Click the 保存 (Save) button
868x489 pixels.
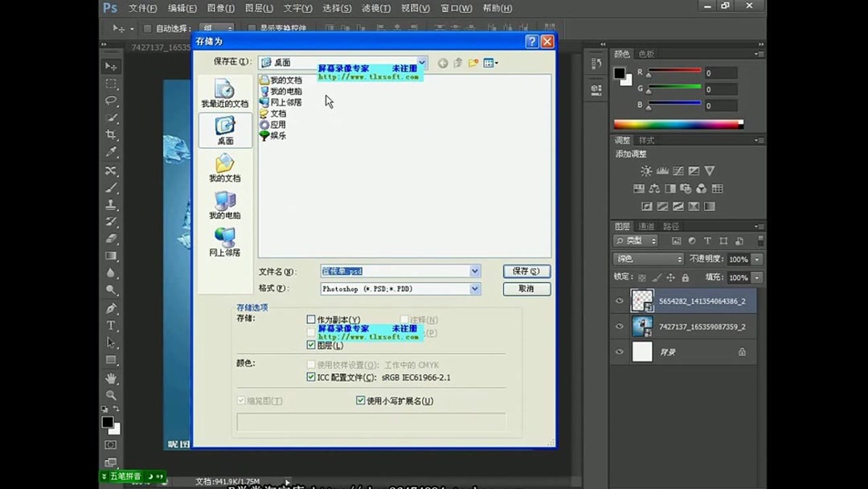(526, 271)
